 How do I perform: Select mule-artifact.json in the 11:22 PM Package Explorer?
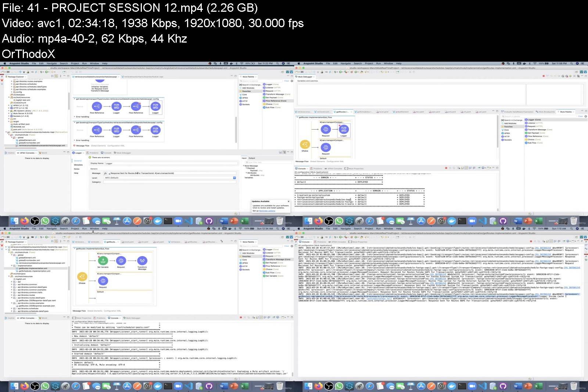point(21,124)
